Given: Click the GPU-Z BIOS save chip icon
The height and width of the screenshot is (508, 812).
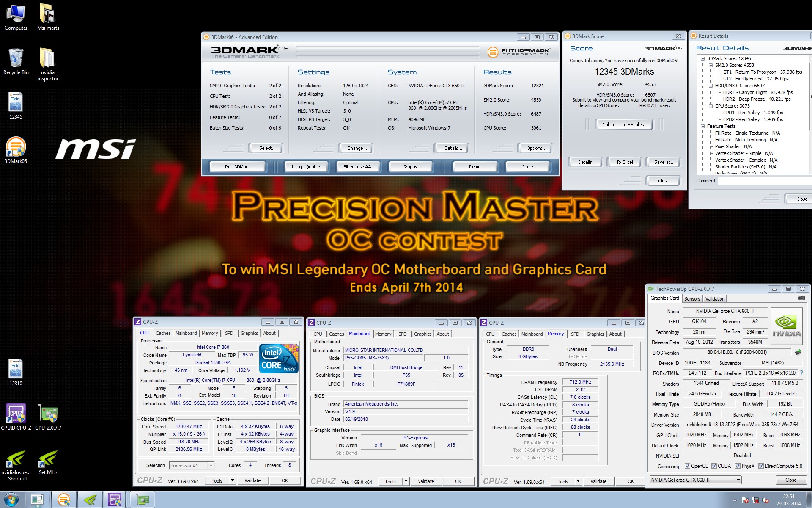Looking at the screenshot, I should pyautogui.click(x=798, y=352).
